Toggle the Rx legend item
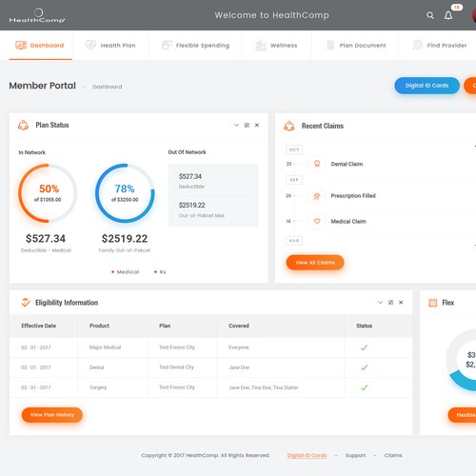 (160, 272)
